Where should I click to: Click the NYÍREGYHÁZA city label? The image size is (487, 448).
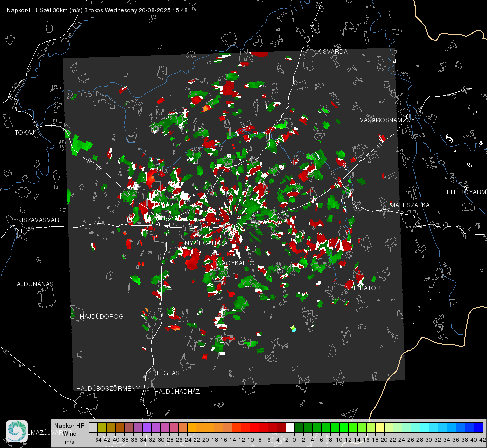tap(206, 243)
